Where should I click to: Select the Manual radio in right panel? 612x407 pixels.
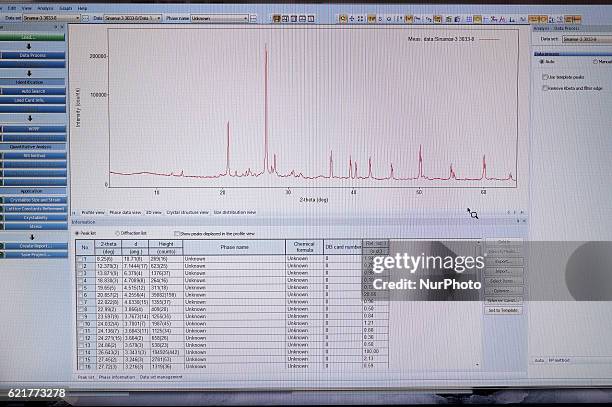(x=595, y=62)
